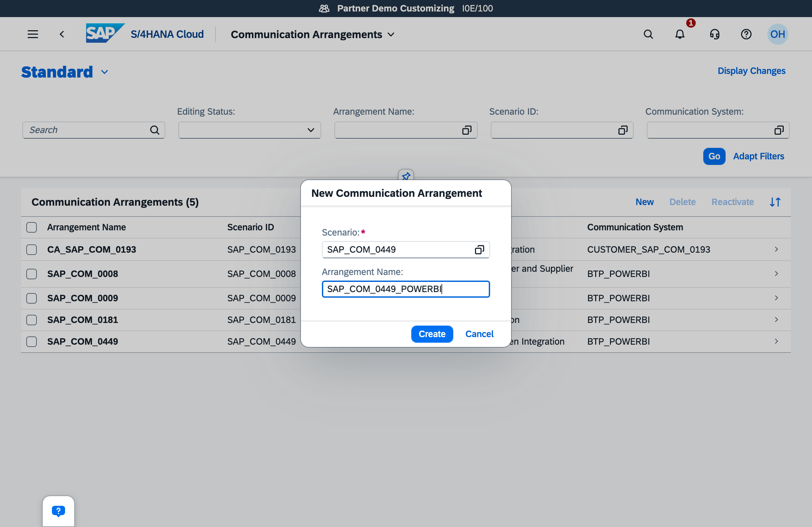This screenshot has width=812, height=527.
Task: Open the notifications bell
Action: [680, 34]
